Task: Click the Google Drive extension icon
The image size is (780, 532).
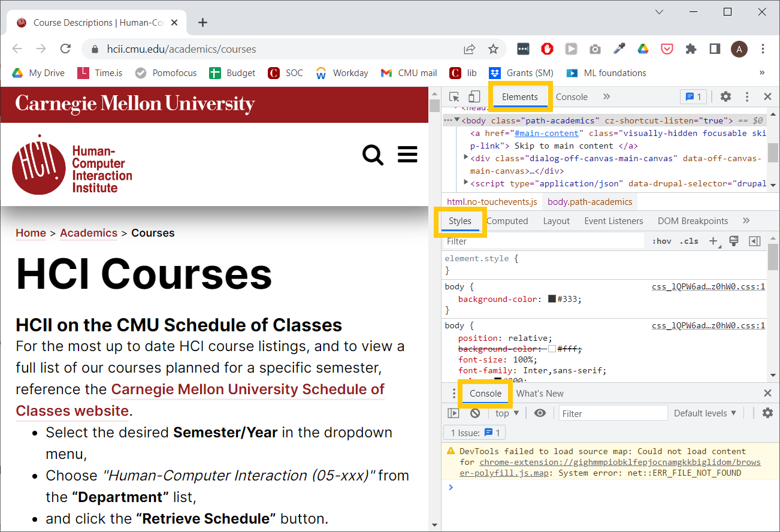Action: (x=643, y=49)
